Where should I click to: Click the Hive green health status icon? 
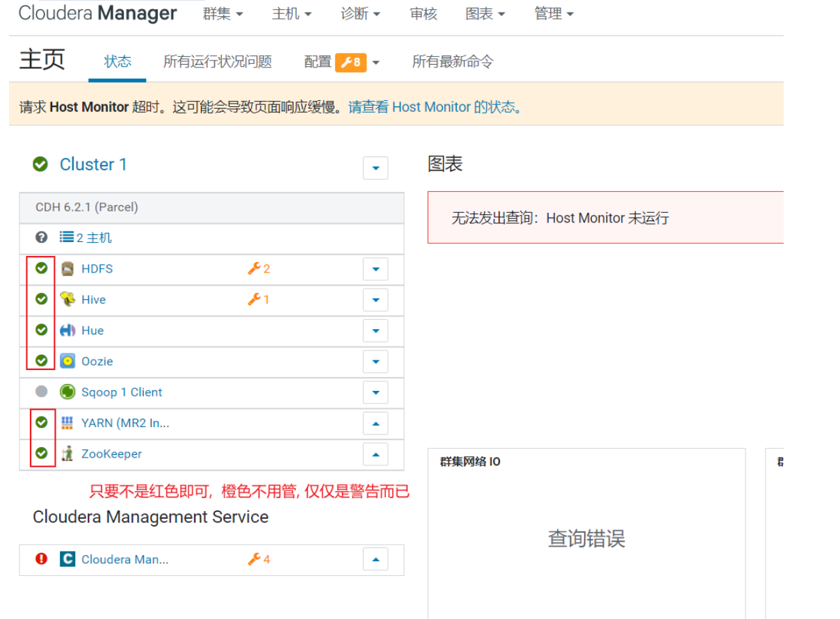(42, 298)
